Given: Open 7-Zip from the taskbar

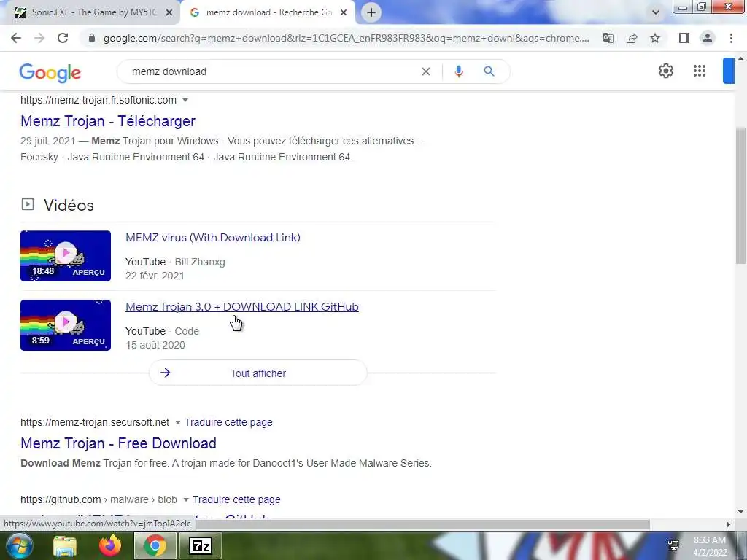Looking at the screenshot, I should (201, 545).
